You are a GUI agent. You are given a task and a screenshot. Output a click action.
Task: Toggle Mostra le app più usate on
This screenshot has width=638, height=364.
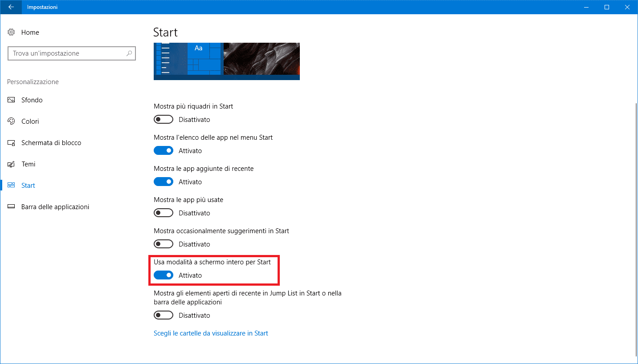(x=164, y=213)
